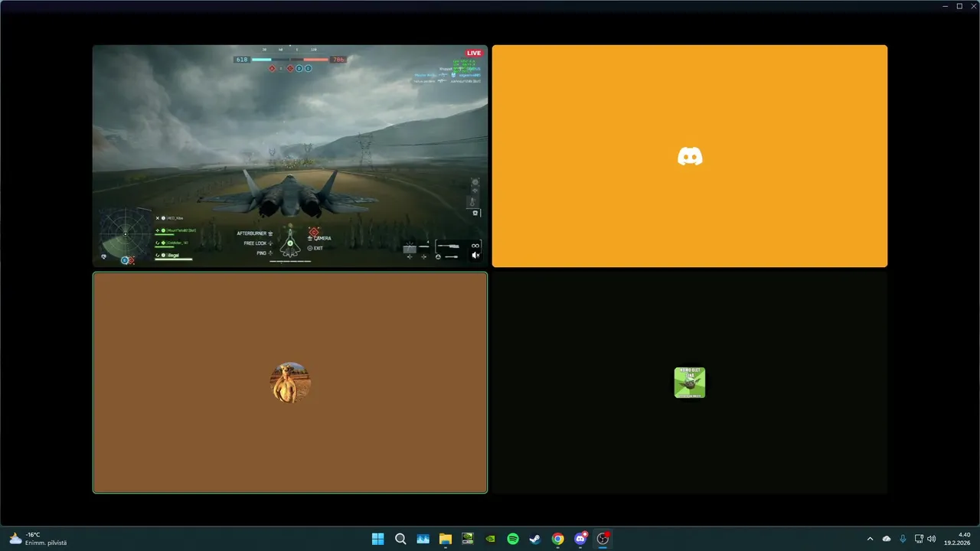This screenshot has height=551, width=980.
Task: Click the AFTERBURNER label in the stream HUD
Action: coord(252,233)
